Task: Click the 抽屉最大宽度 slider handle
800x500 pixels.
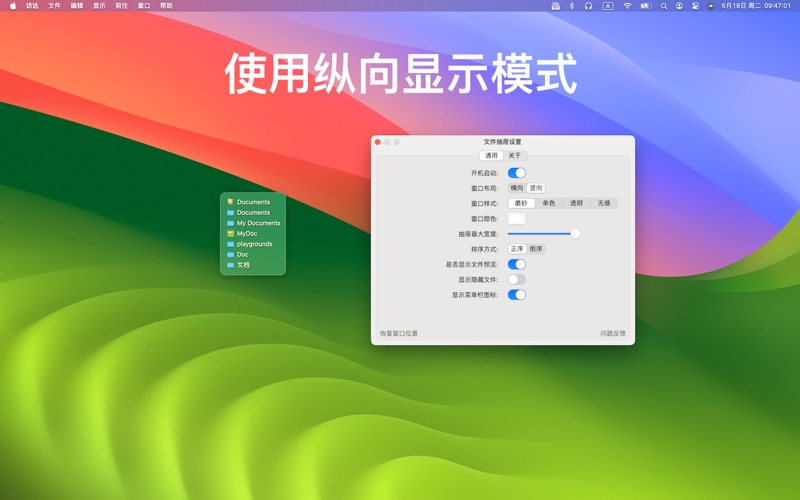Action: (575, 234)
